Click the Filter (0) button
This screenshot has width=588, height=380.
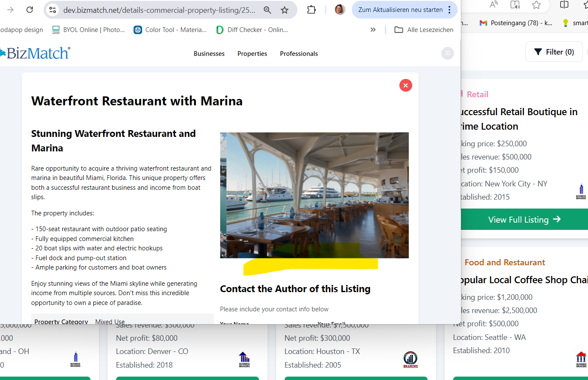pyautogui.click(x=554, y=52)
